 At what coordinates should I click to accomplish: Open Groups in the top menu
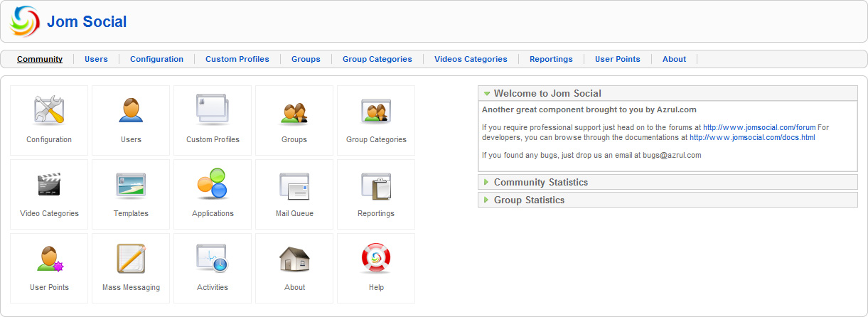click(306, 59)
